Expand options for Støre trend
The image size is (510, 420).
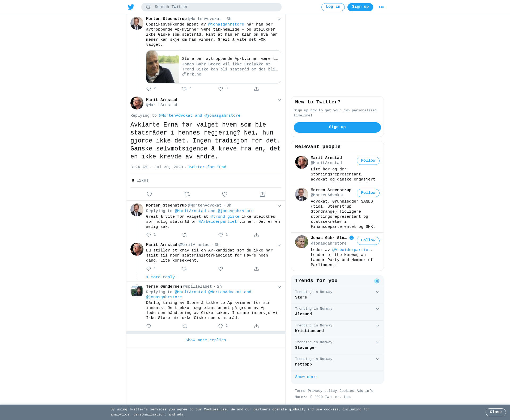377,292
